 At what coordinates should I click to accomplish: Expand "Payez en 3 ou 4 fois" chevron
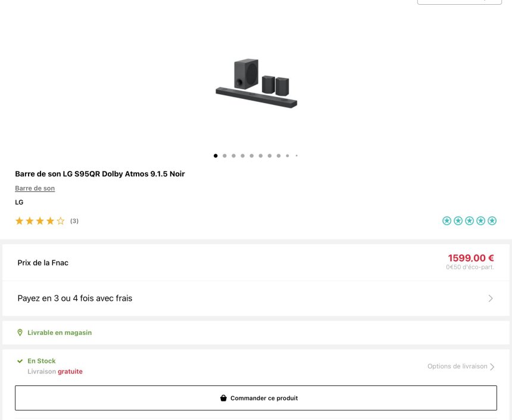click(491, 298)
